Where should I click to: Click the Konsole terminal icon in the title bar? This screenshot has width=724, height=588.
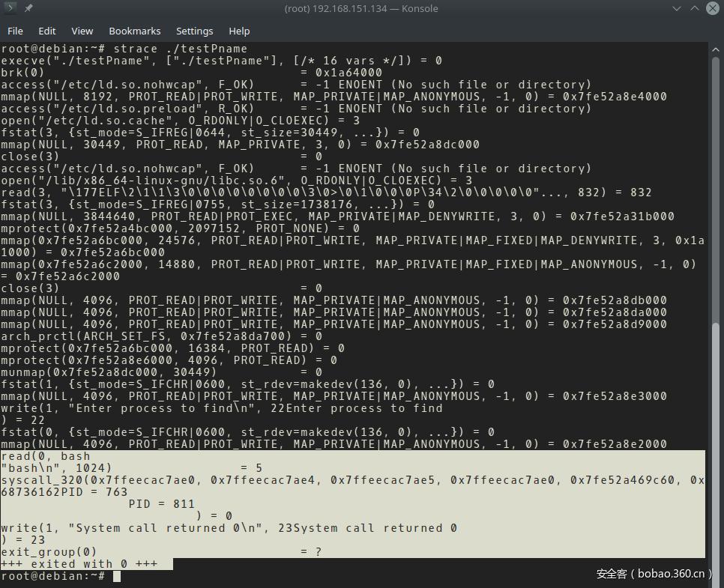click(10, 8)
